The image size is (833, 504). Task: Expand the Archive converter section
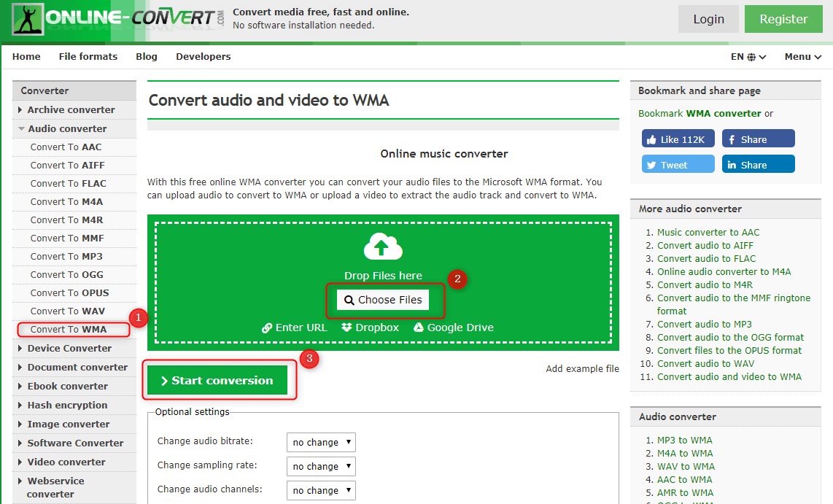[74, 110]
